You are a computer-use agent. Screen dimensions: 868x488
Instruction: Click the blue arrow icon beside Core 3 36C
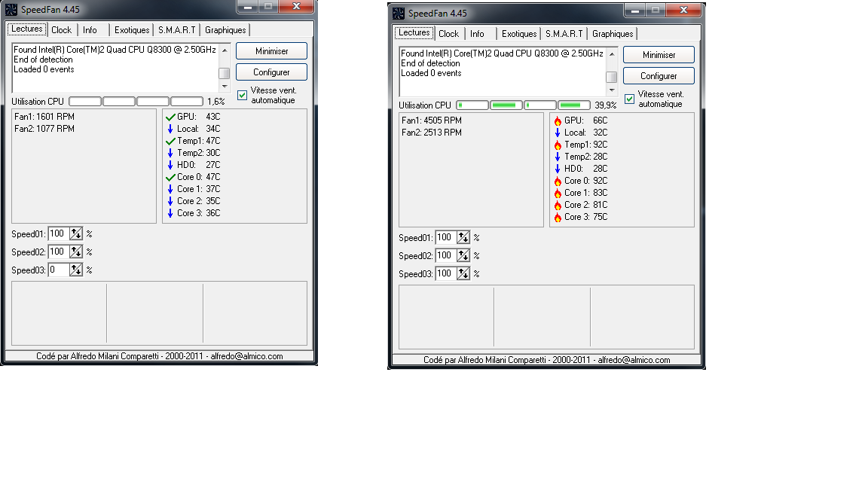pyautogui.click(x=170, y=214)
